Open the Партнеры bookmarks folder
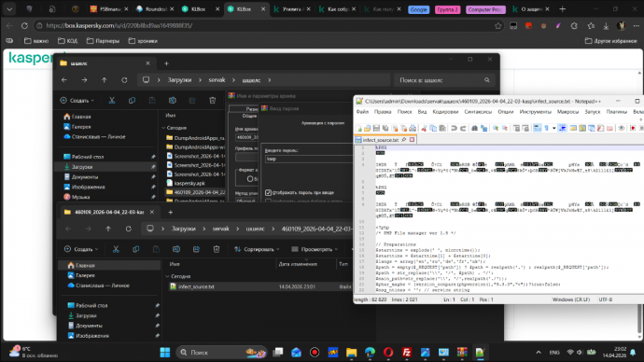The height and width of the screenshot is (362, 644). click(104, 41)
